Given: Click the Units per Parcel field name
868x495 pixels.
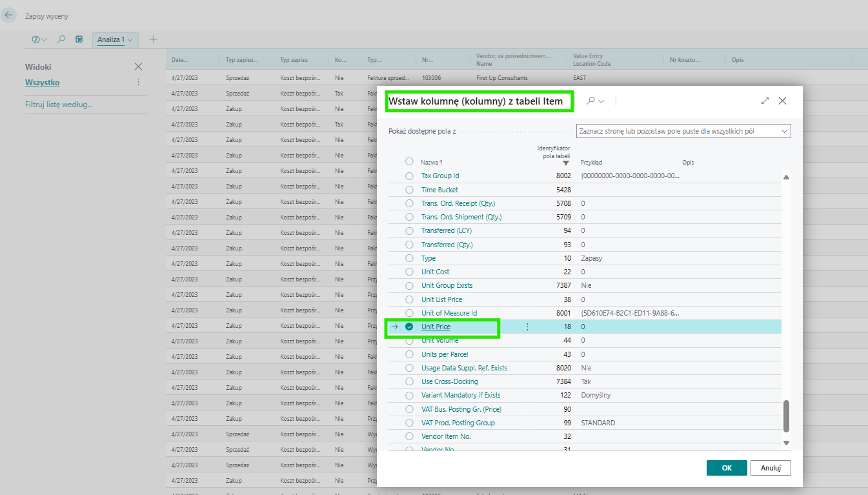Looking at the screenshot, I should pos(445,354).
